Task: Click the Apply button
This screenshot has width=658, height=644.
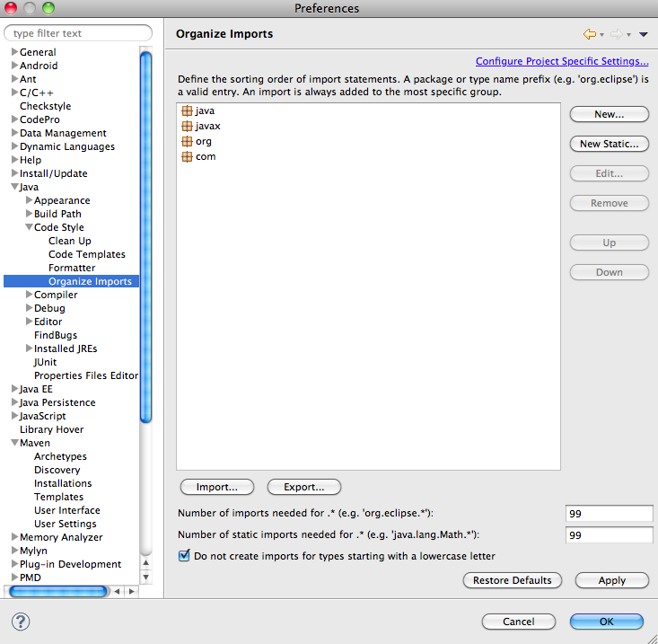Action: (x=612, y=580)
